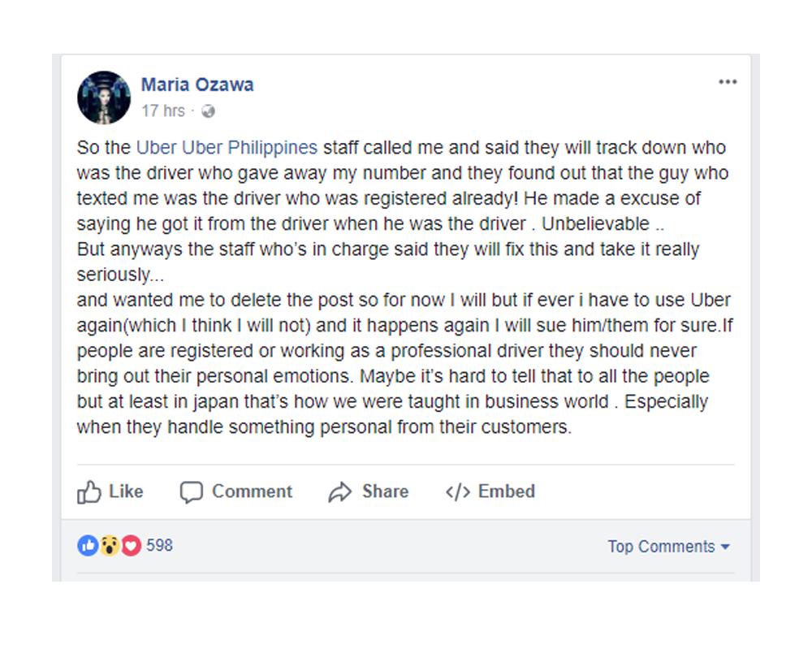The width and height of the screenshot is (812, 645).
Task: View the 598 reactions count list
Action: tap(159, 545)
